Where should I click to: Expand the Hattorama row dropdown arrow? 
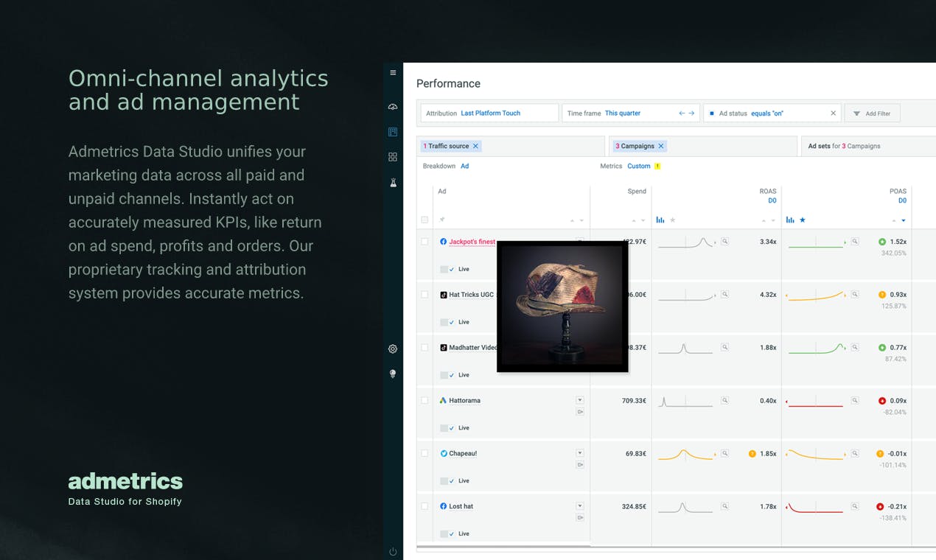(x=580, y=400)
